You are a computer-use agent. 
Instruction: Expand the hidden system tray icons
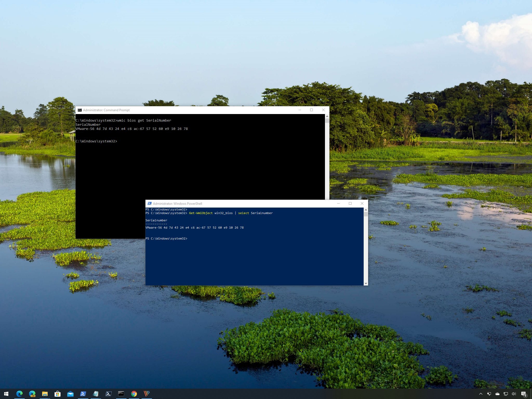(x=481, y=394)
